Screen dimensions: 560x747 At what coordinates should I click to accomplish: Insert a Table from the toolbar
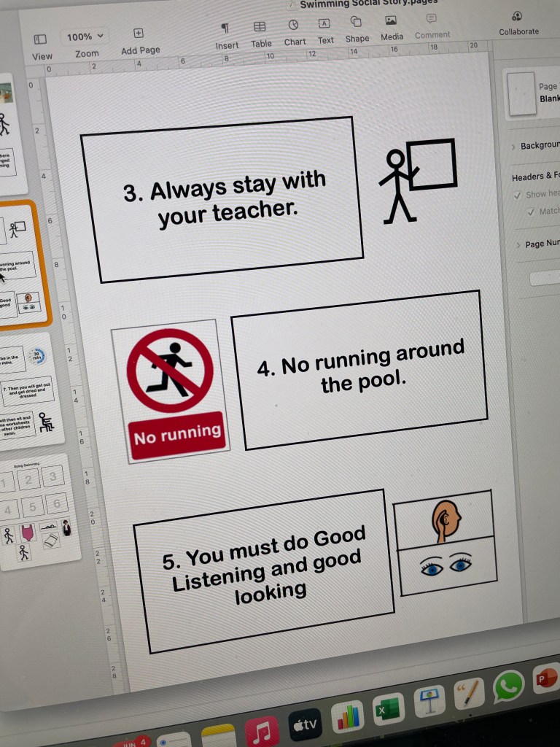coord(260,27)
